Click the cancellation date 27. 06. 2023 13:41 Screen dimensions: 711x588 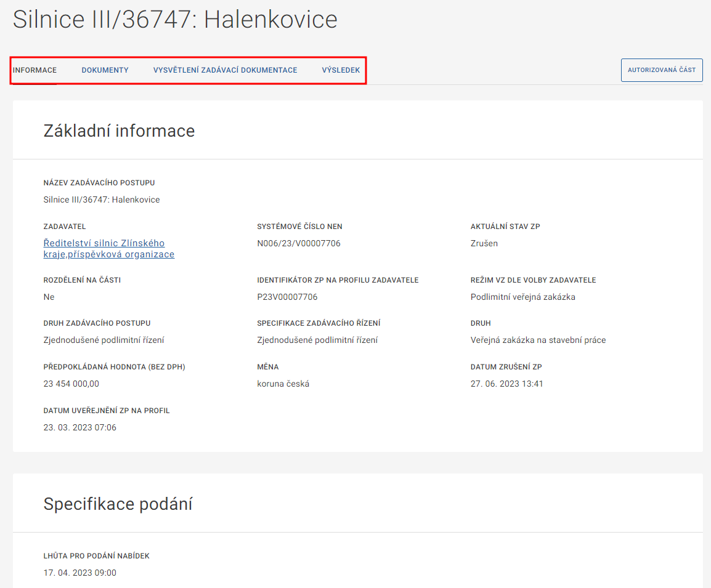coord(506,384)
